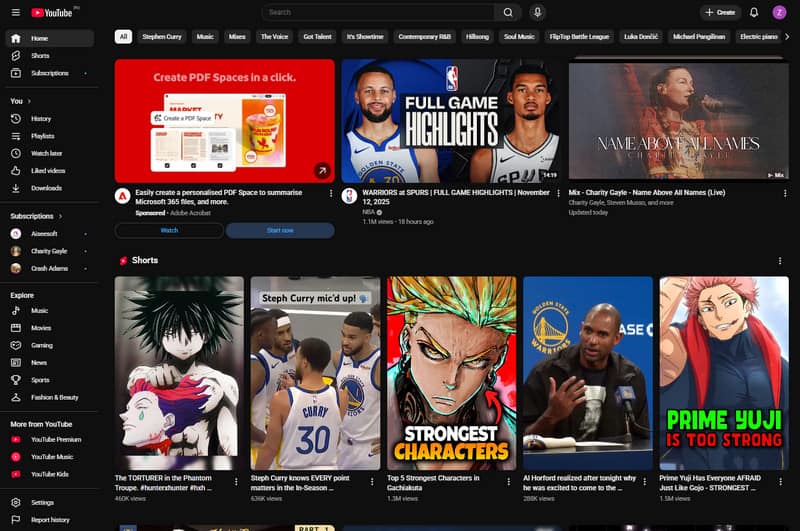
Task: Open YouTube Premium
Action: click(x=50, y=439)
